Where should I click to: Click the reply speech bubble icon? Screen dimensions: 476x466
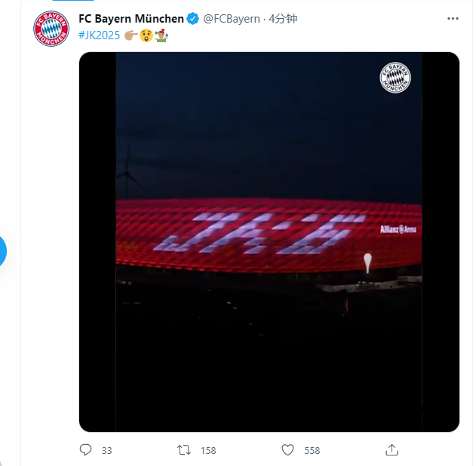[85, 450]
